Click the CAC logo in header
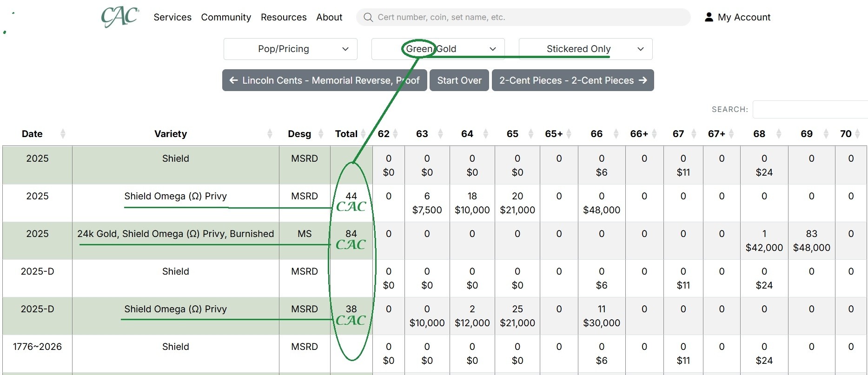Screen dimensions: 868x375 (120, 17)
